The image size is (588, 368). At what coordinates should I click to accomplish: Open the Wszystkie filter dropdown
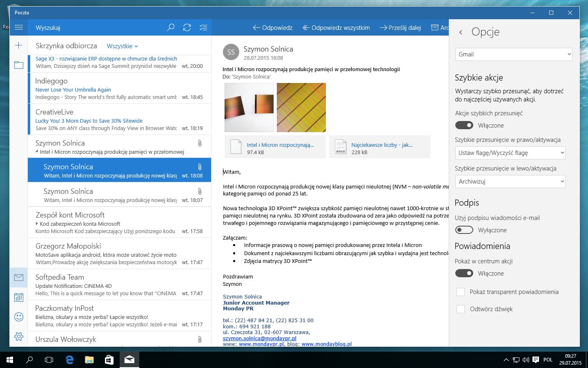[122, 46]
